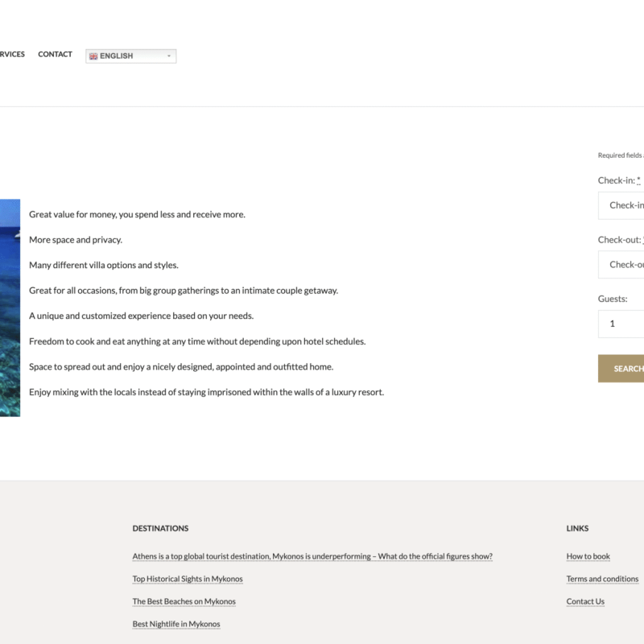The width and height of the screenshot is (644, 644).
Task: Focus the Guests number field
Action: tap(624, 324)
